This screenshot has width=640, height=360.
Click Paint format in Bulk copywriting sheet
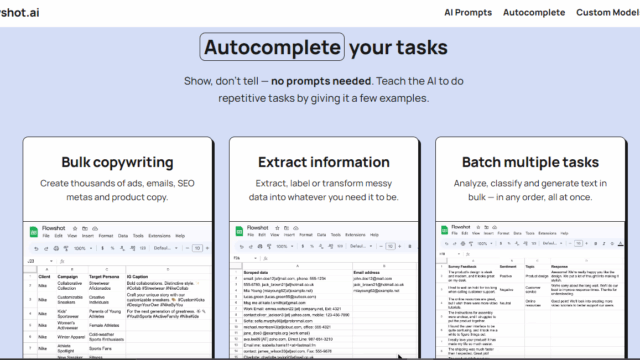tap(66, 249)
